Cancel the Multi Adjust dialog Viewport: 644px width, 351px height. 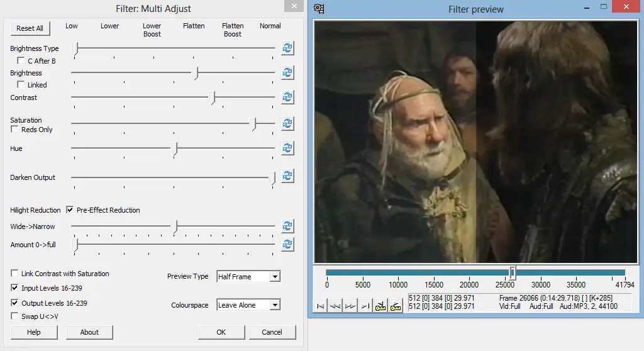272,332
